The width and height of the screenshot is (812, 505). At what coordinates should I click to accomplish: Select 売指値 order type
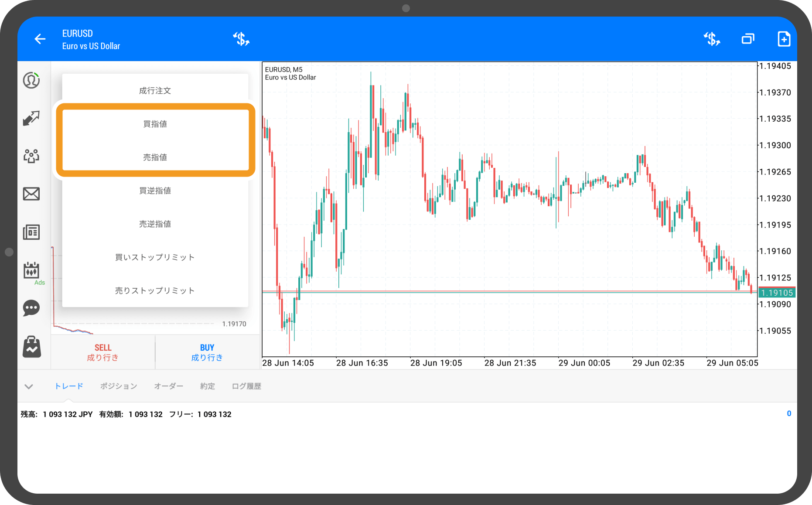tap(155, 157)
